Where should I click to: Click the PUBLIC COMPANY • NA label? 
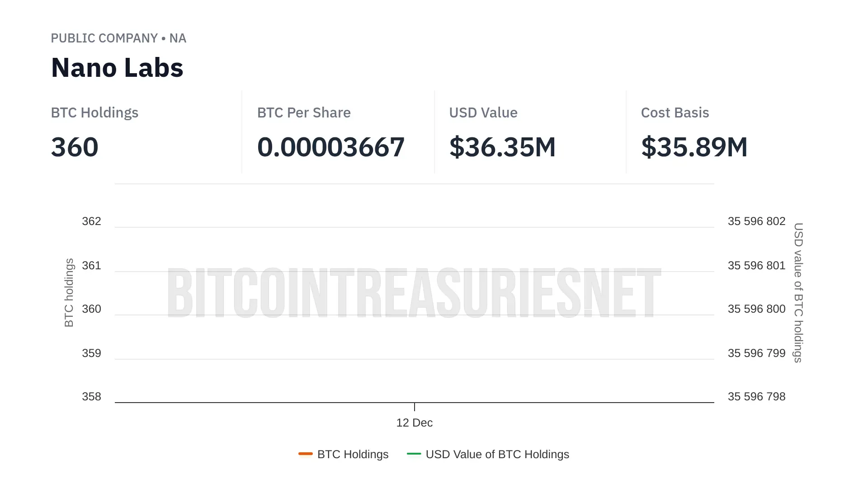(118, 38)
